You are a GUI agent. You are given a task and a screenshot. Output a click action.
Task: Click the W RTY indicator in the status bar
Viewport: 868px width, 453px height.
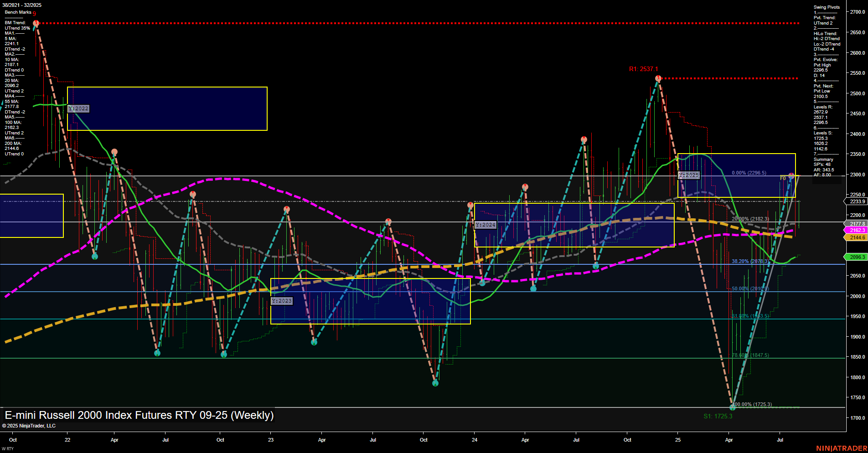tap(7, 449)
